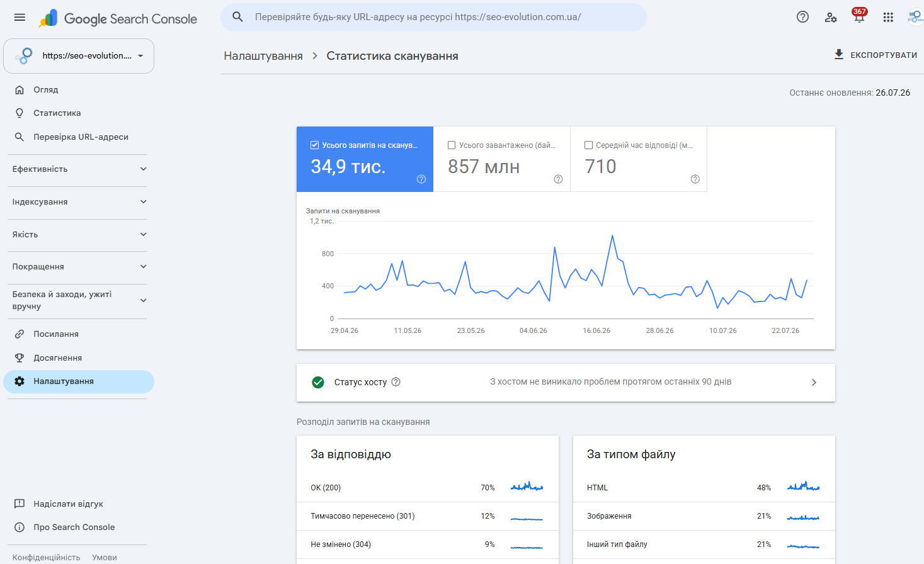Open the property selector dropdown
The width and height of the screenshot is (924, 564).
(x=79, y=56)
